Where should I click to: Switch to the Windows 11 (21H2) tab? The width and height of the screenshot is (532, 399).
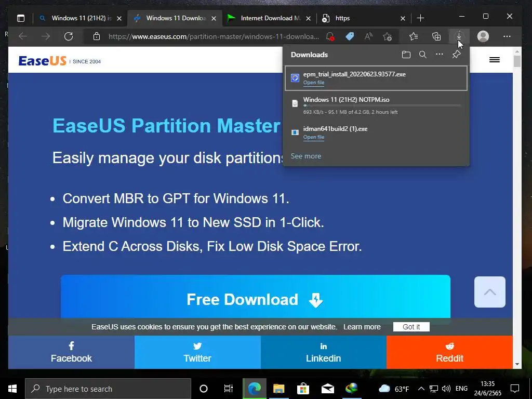81,18
